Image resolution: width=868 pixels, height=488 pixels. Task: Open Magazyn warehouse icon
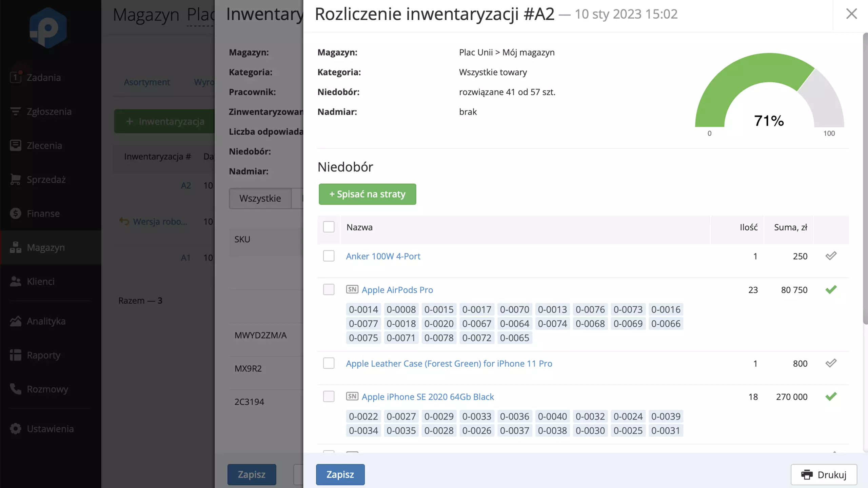pos(16,247)
